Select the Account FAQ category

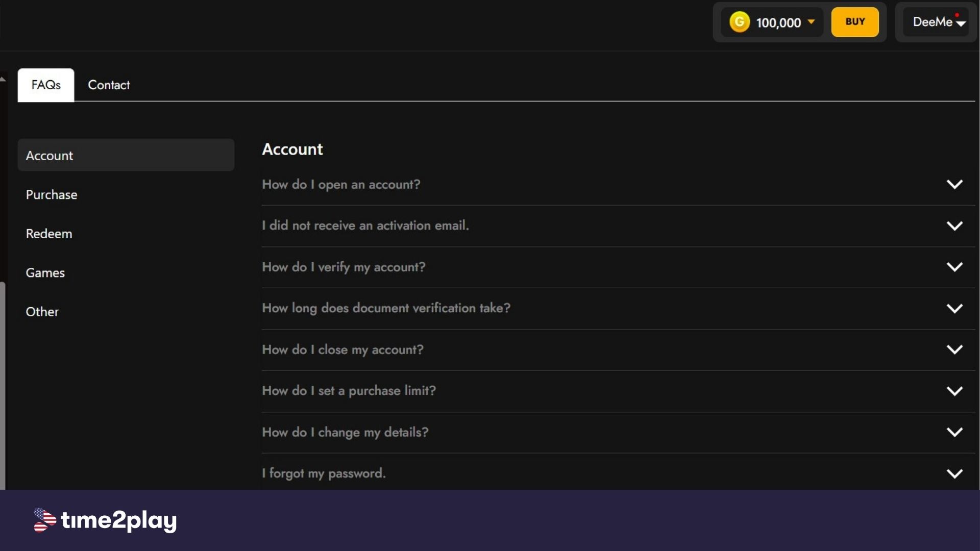126,155
